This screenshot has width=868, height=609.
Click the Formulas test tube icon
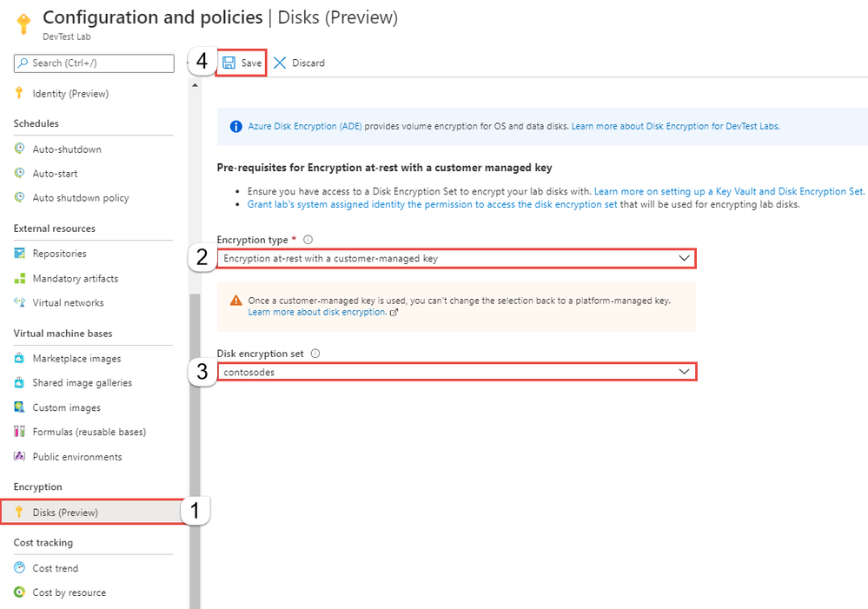click(19, 431)
